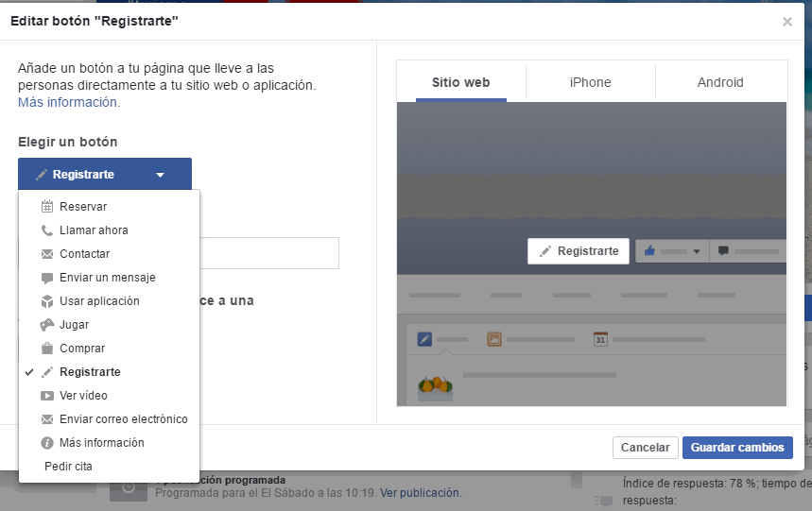The height and width of the screenshot is (511, 812).
Task: Click the orange photo icon in preview
Action: click(494, 339)
